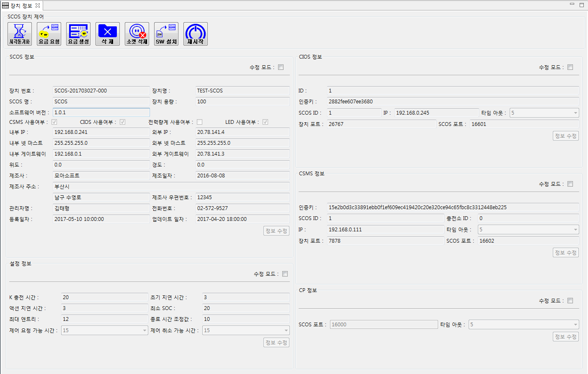
Task: Click the 재시작 restart power icon
Action: click(x=196, y=34)
